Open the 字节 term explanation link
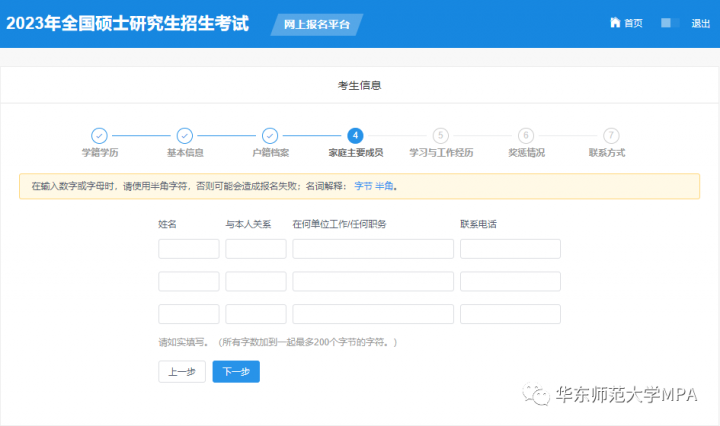The image size is (720, 426). tap(363, 186)
